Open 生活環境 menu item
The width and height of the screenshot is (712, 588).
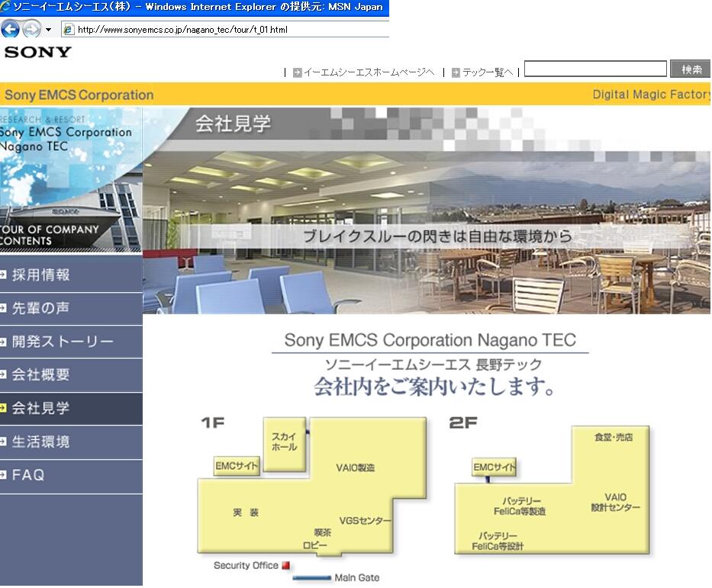[71, 442]
